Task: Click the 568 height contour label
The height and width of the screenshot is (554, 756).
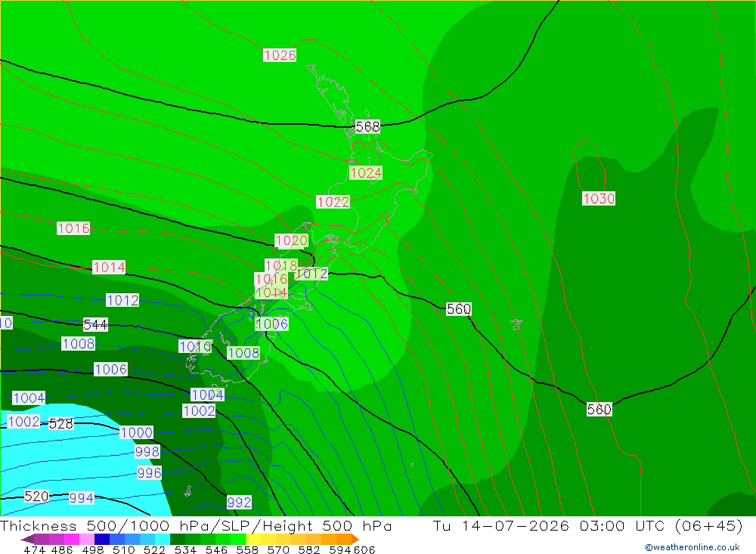Action: coord(367,126)
